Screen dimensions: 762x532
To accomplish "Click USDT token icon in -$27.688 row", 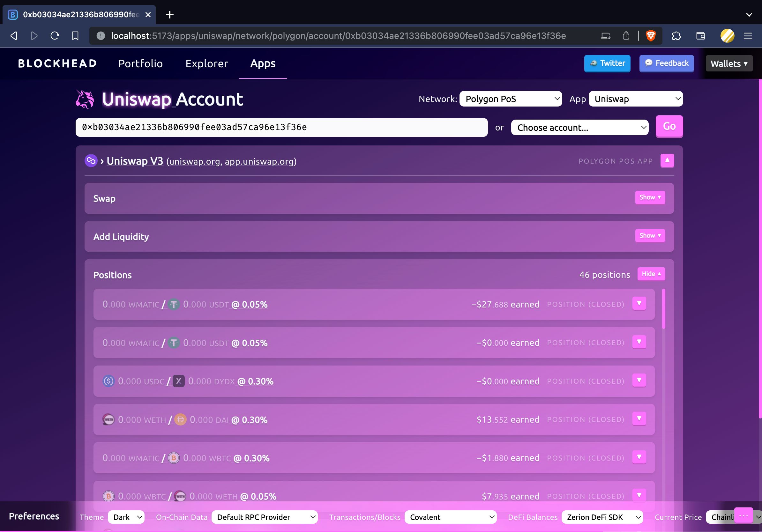I will pos(174,304).
